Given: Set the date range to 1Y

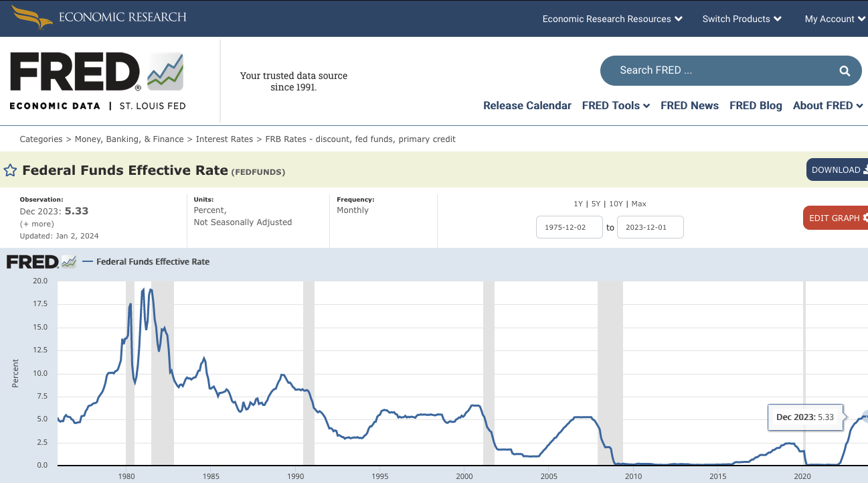Looking at the screenshot, I should coord(578,204).
